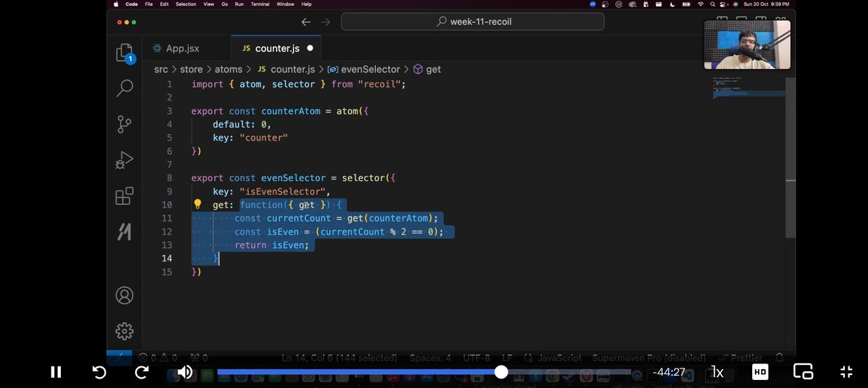
Task: Click the Ln 14, Col 6 cursor position
Action: [x=339, y=358]
